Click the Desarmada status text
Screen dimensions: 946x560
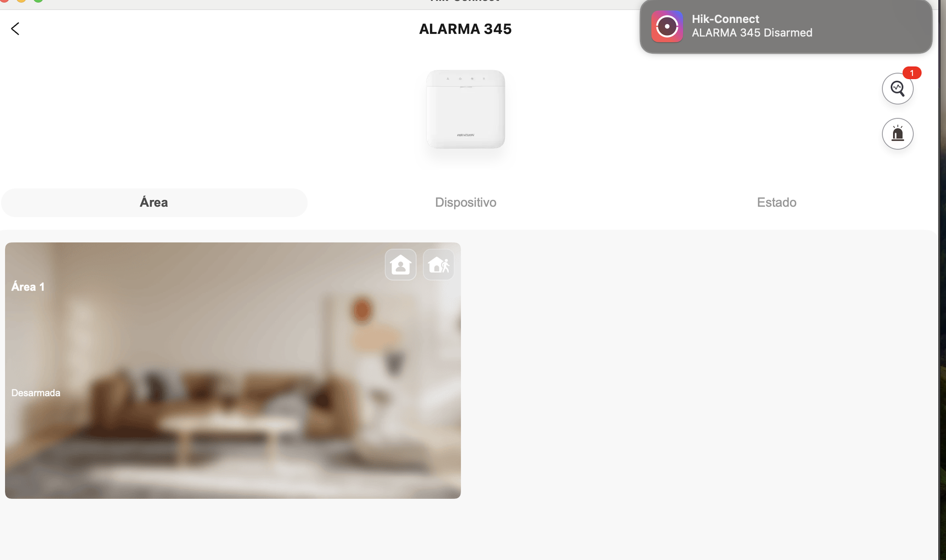click(x=36, y=393)
